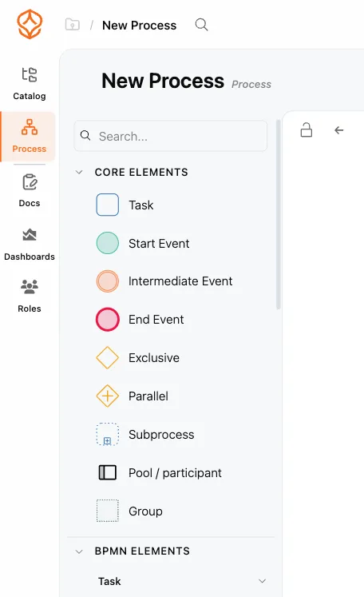Choose the Intermediate Event shape
This screenshot has height=597, width=364.
(x=107, y=281)
